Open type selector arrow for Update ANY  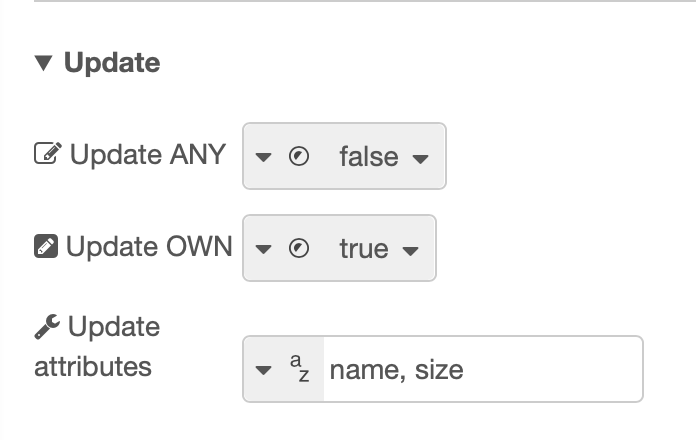point(263,157)
